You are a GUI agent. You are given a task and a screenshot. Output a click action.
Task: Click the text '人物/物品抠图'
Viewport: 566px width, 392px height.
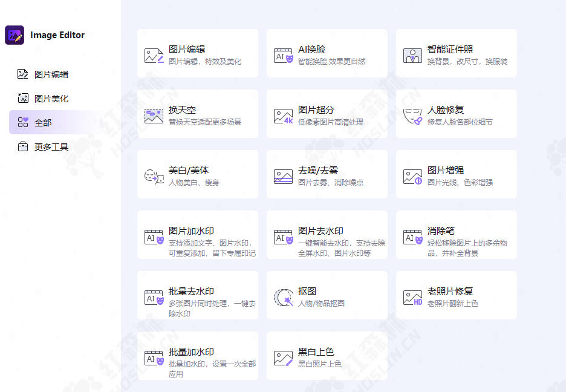pos(321,304)
